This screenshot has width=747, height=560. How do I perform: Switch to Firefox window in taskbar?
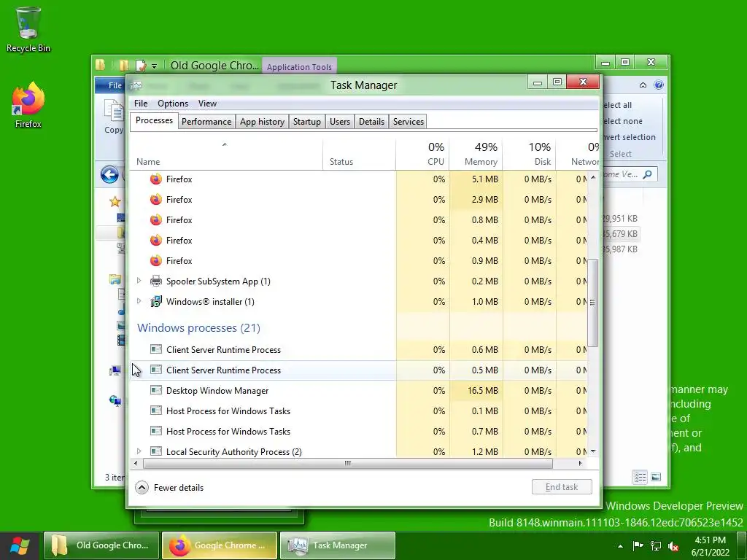click(220, 545)
